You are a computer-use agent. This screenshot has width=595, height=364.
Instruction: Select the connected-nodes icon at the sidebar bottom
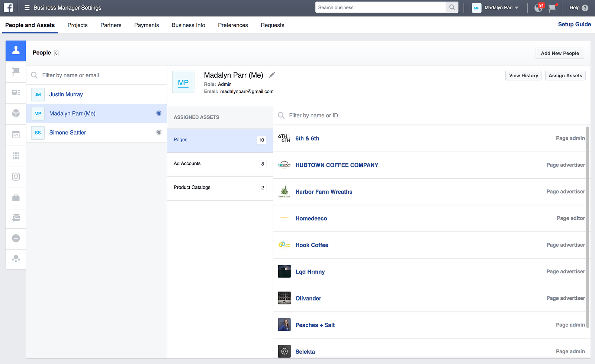(x=16, y=259)
